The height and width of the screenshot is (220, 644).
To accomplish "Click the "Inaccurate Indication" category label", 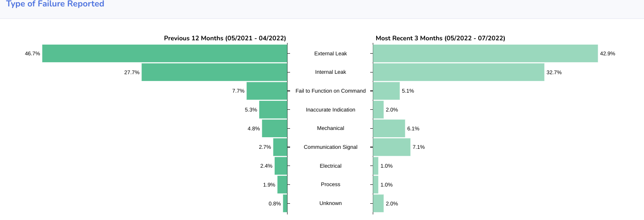I will tap(330, 110).
